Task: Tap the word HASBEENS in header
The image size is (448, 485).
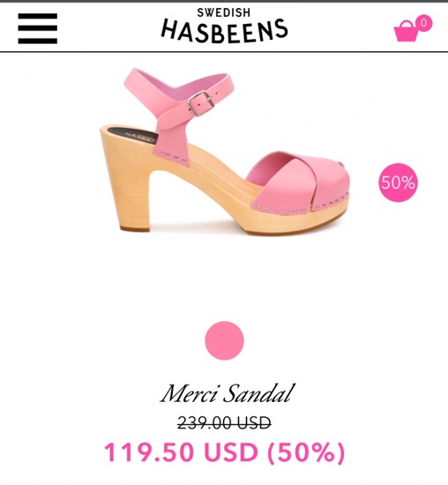Action: point(224,30)
